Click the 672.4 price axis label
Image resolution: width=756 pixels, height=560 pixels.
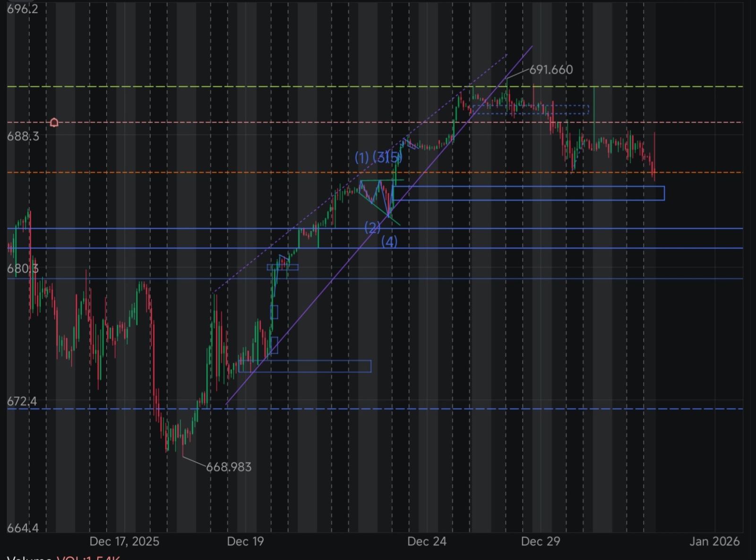pyautogui.click(x=22, y=401)
